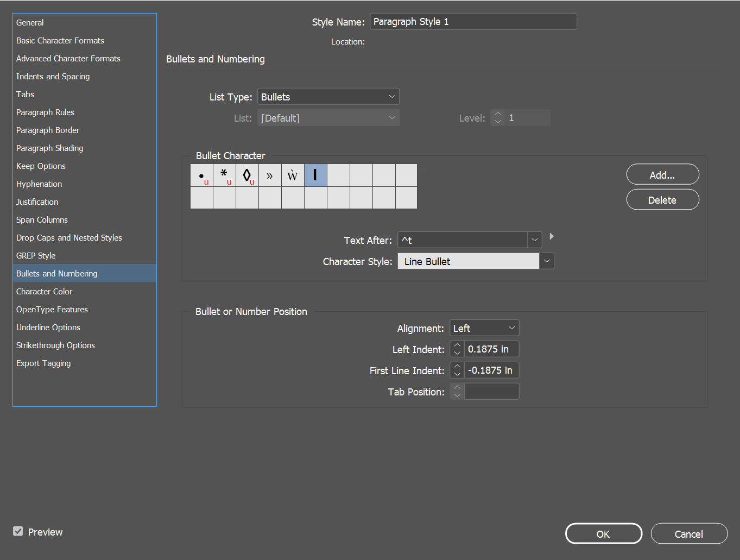Screen dimensions: 740x560
Task: Go to Hyphenation settings
Action: 85,184
